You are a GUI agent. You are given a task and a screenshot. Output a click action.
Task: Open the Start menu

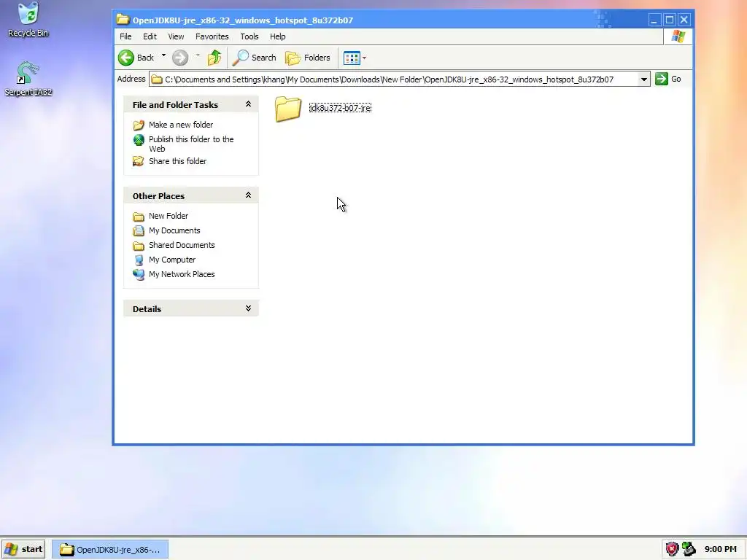pyautogui.click(x=24, y=549)
